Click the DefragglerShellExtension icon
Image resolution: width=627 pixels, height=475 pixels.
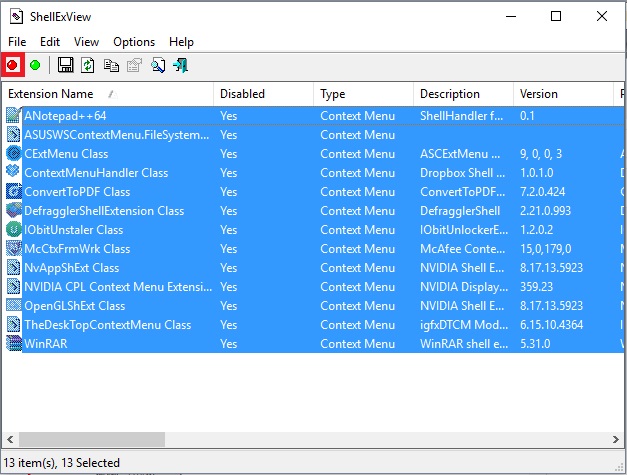tap(14, 210)
